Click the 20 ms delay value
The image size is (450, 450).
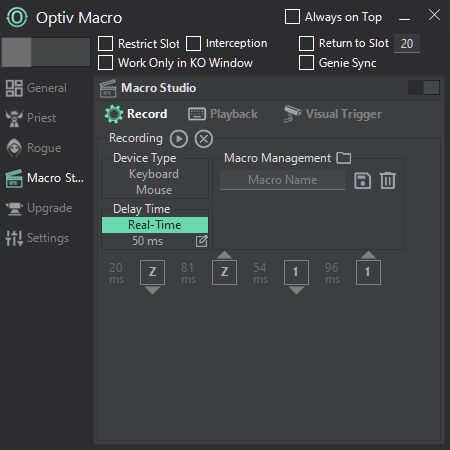click(x=116, y=273)
